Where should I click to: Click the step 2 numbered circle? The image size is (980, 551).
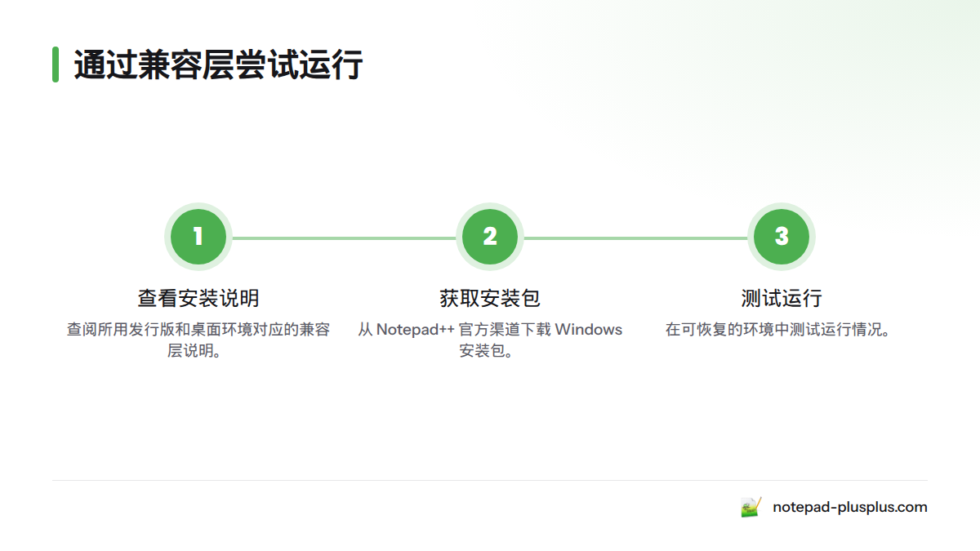click(x=490, y=237)
